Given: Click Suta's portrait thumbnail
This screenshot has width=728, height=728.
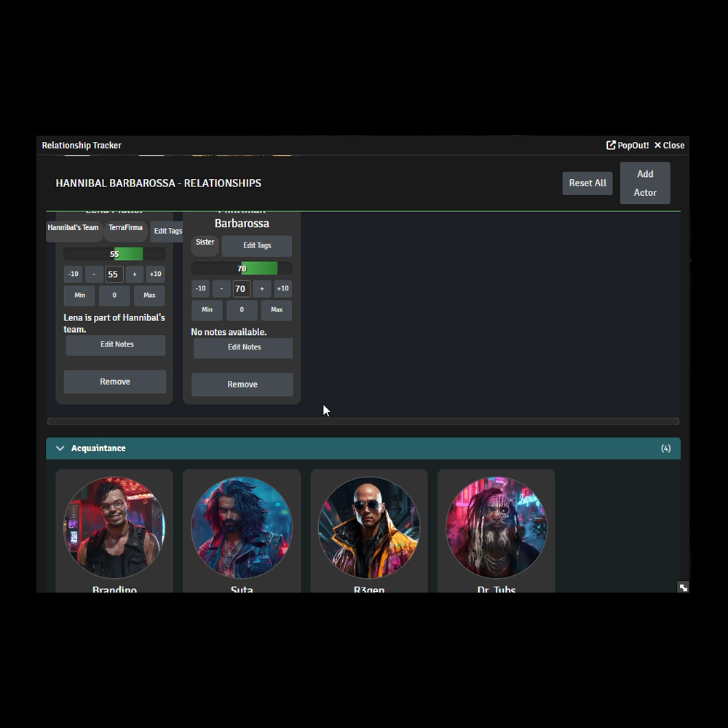Looking at the screenshot, I should [242, 527].
